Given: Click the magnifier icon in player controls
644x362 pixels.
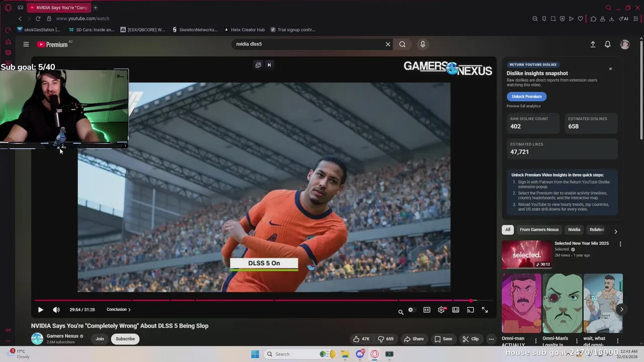Looking at the screenshot, I should tap(401, 312).
